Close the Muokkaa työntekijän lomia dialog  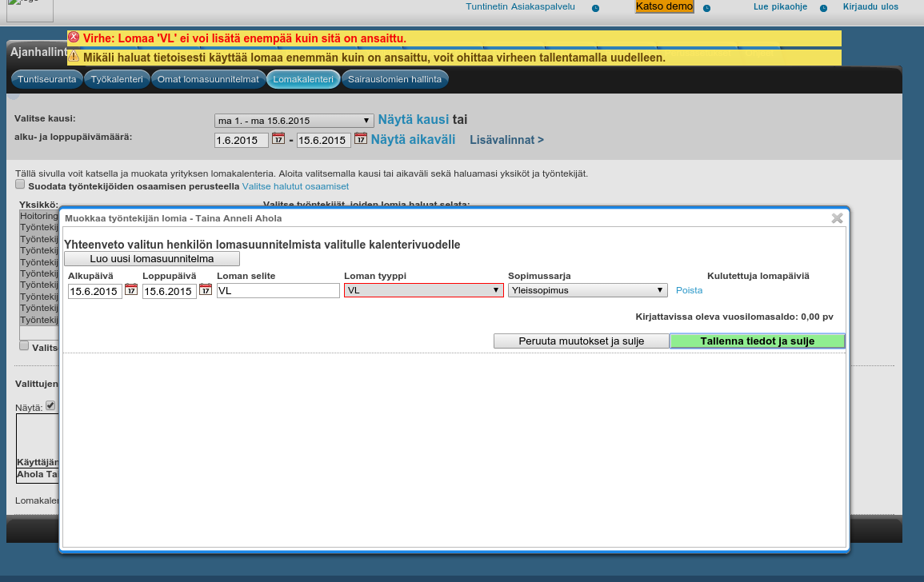pyautogui.click(x=837, y=217)
